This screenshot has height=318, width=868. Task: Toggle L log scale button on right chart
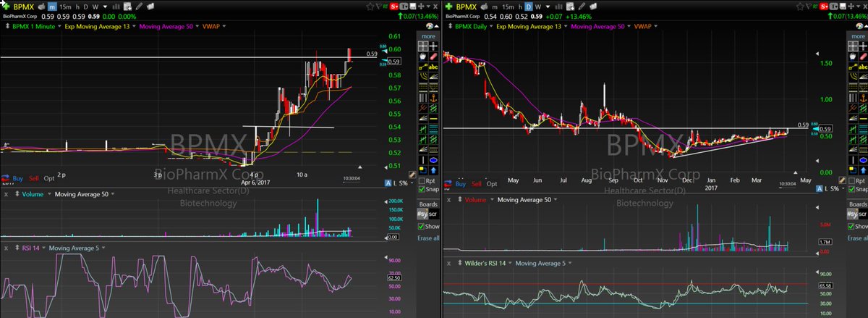pos(827,190)
